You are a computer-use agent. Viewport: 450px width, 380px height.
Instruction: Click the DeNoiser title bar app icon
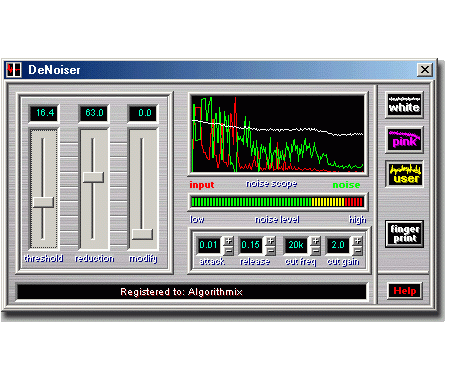(x=14, y=70)
